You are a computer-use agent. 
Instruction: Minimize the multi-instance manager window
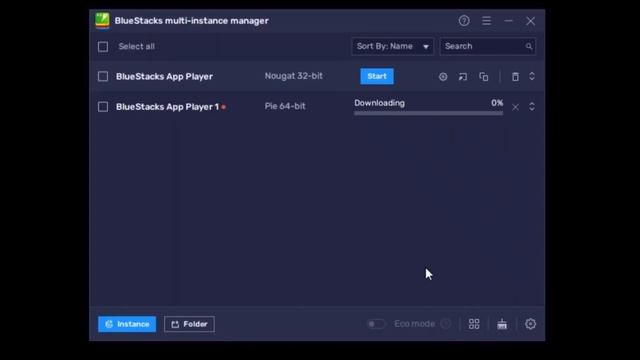click(x=508, y=21)
